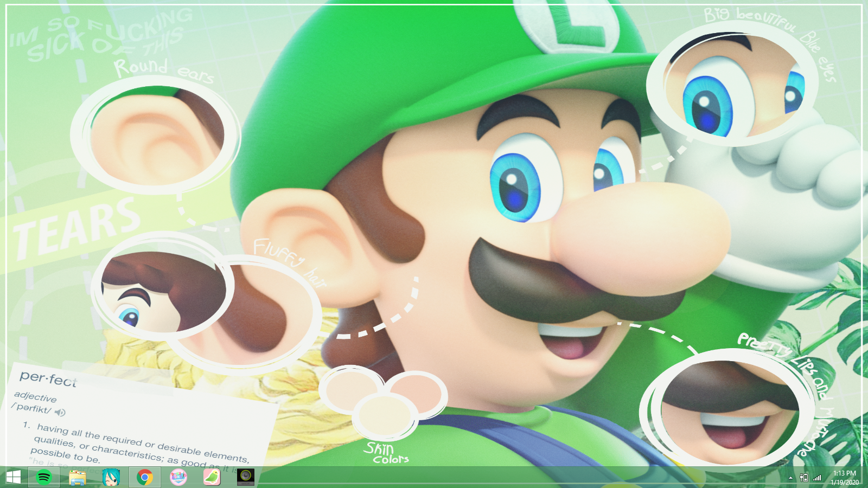Open the black speaker icon app

point(246,477)
